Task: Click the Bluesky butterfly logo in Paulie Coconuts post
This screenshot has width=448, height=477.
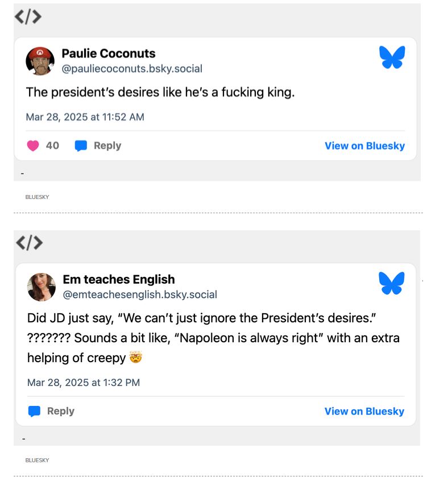Action: [x=392, y=58]
